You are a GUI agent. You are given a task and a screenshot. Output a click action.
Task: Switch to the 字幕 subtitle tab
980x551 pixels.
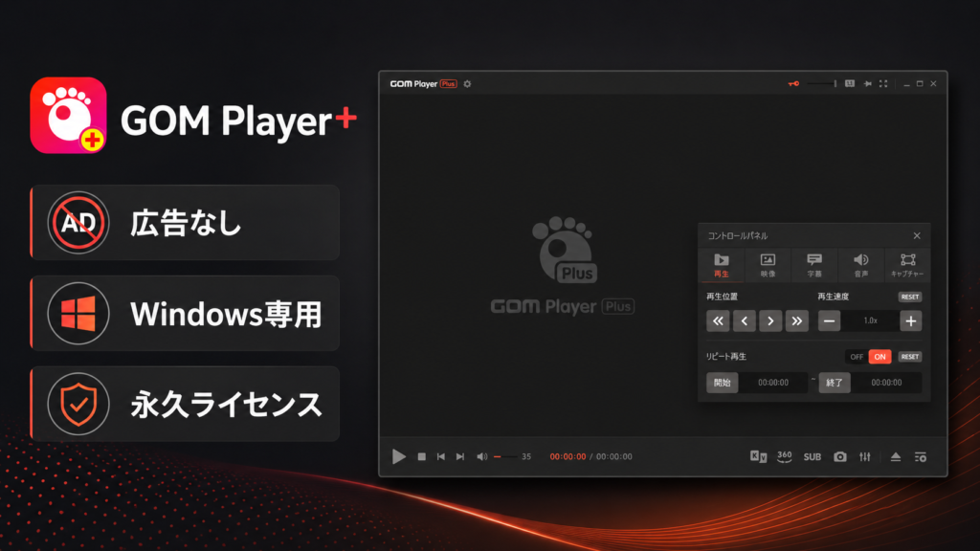coord(813,265)
